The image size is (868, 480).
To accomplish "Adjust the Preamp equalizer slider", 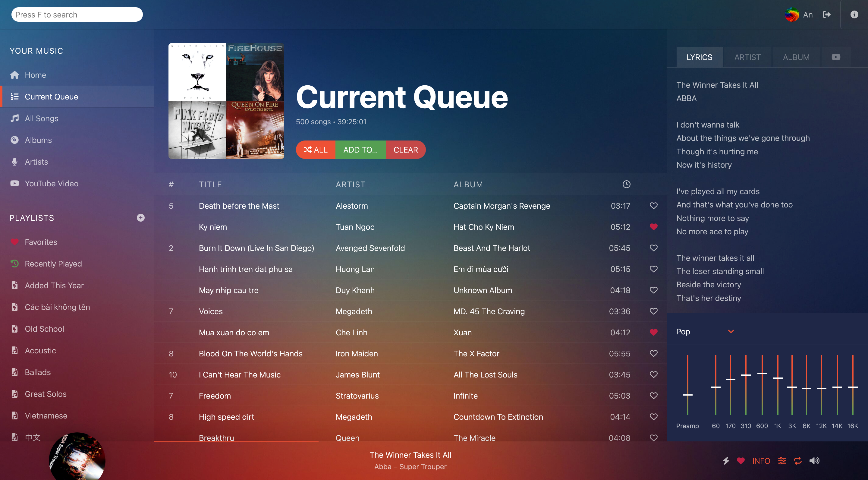I will coord(687,385).
